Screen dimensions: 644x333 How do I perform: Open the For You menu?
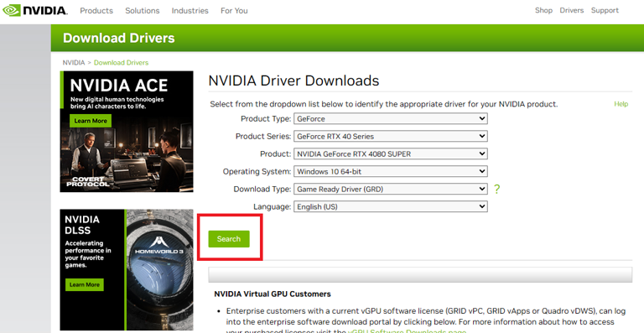click(x=234, y=11)
